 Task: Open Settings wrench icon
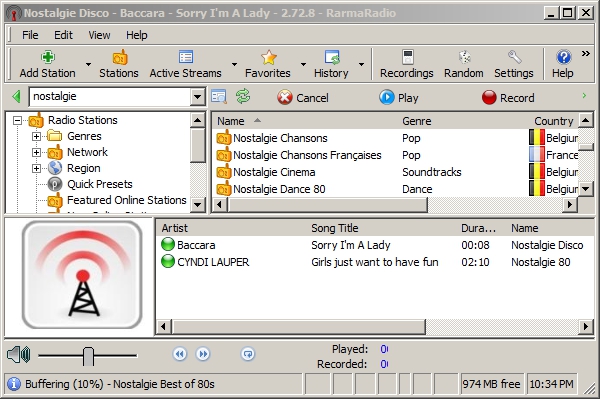[514, 57]
